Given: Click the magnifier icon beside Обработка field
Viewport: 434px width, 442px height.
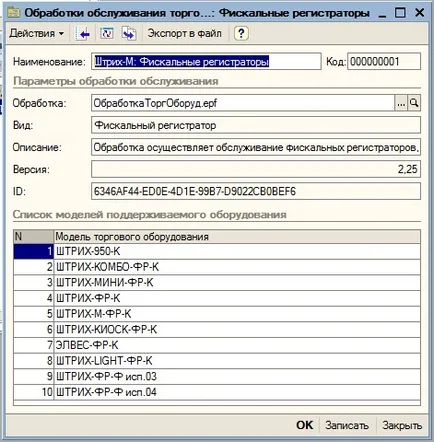Looking at the screenshot, I should (x=414, y=103).
